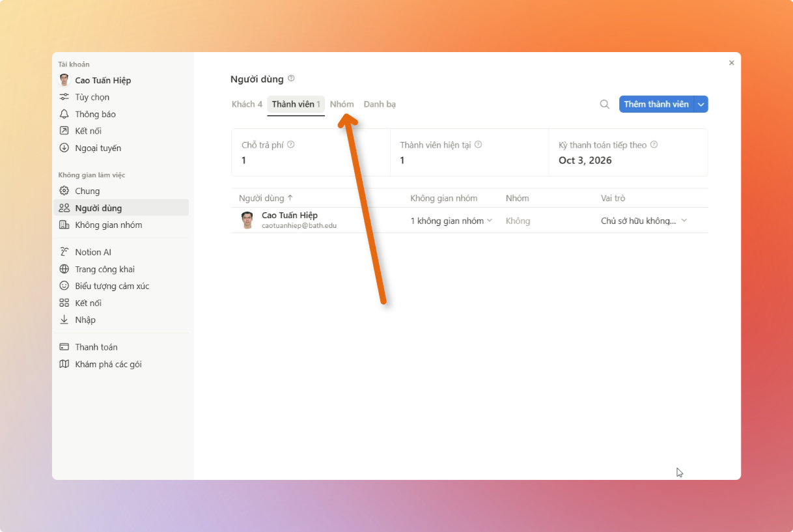Click the Thêm thành viên button

pos(656,104)
